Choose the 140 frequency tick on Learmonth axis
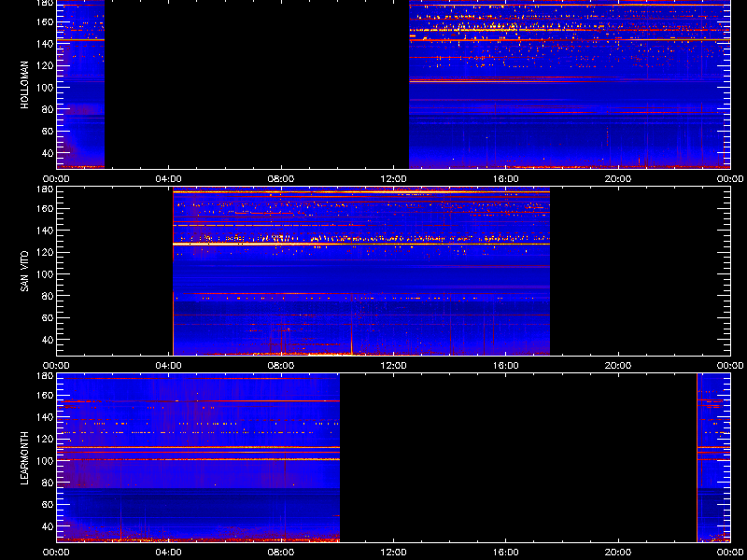747x560 pixels. (46, 416)
